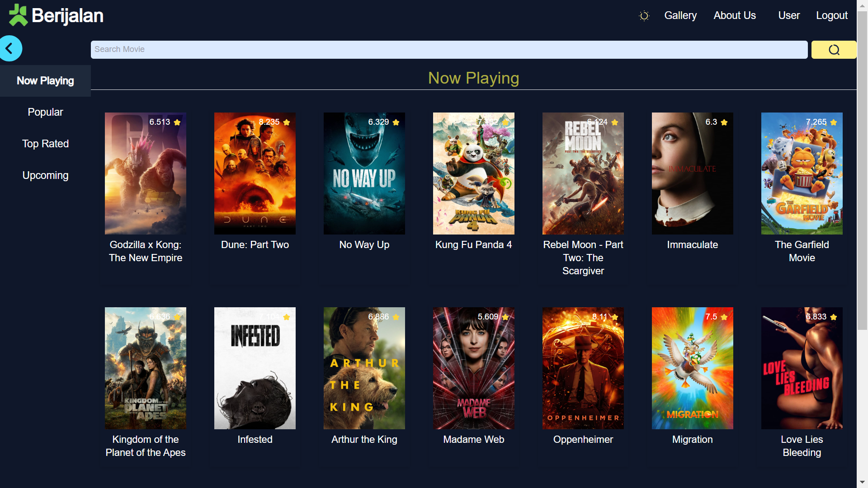Click the star icon on No Way Up
The height and width of the screenshot is (488, 868).
click(396, 122)
